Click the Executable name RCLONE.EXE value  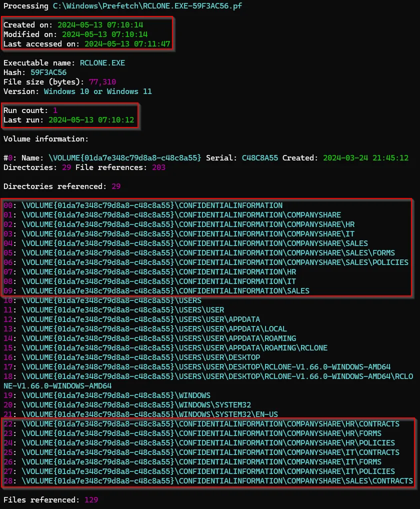pyautogui.click(x=102, y=62)
